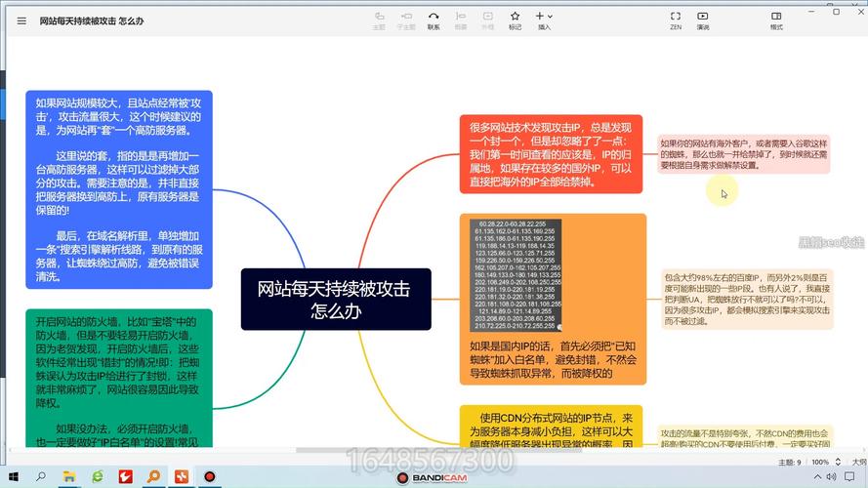Select the central topic 网站每天持续被攻击怎么办

pyautogui.click(x=336, y=300)
